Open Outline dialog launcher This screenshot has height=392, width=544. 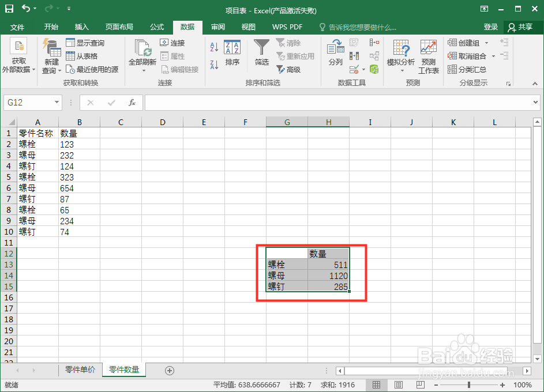pyautogui.click(x=508, y=84)
